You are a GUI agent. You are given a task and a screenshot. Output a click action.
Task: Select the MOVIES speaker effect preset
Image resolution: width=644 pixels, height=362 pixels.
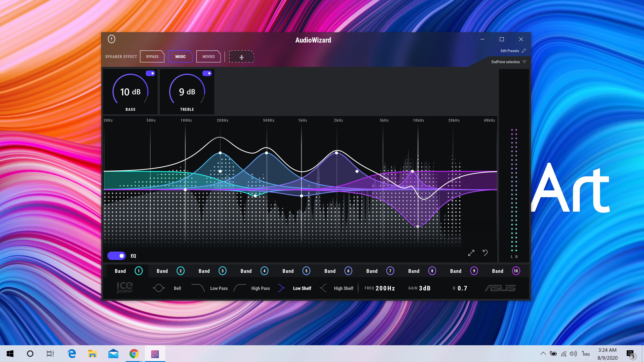pos(208,56)
